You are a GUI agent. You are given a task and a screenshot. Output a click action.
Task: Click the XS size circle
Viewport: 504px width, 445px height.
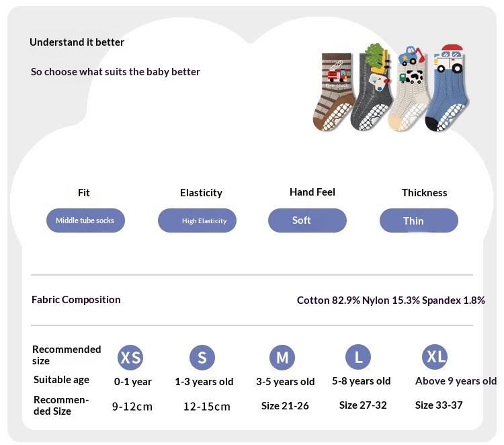(130, 357)
